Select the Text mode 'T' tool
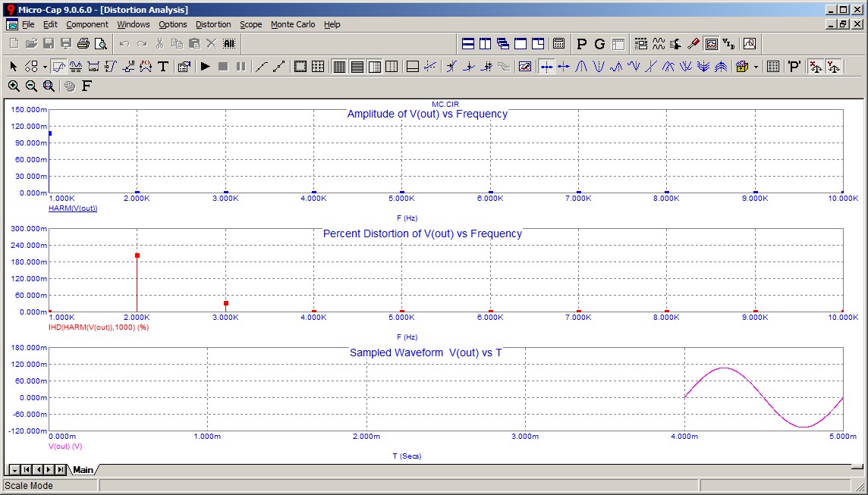This screenshot has height=495, width=868. 163,67
